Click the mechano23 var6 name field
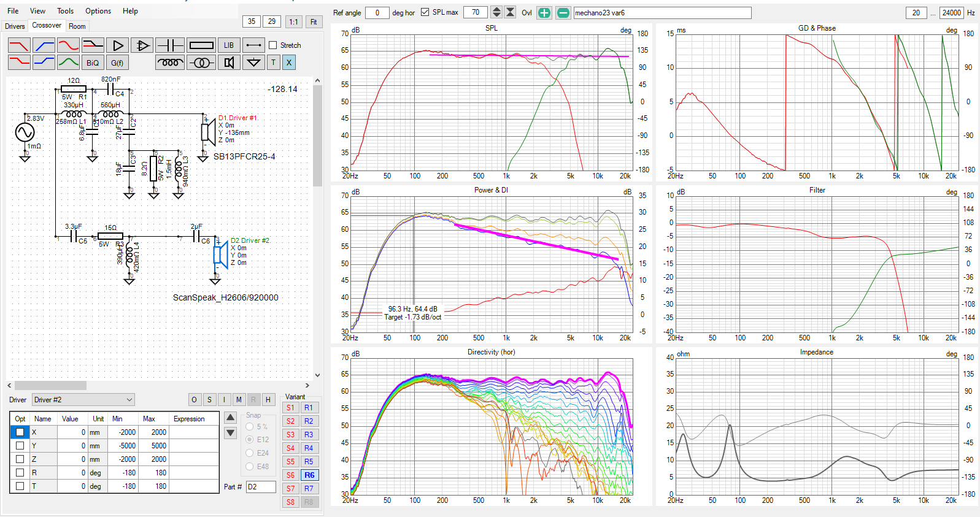Screen dimensions: 980x517 pyautogui.click(x=662, y=13)
